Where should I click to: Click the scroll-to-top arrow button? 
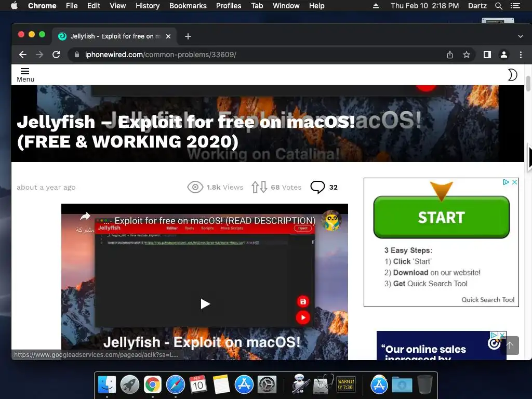[x=510, y=345]
